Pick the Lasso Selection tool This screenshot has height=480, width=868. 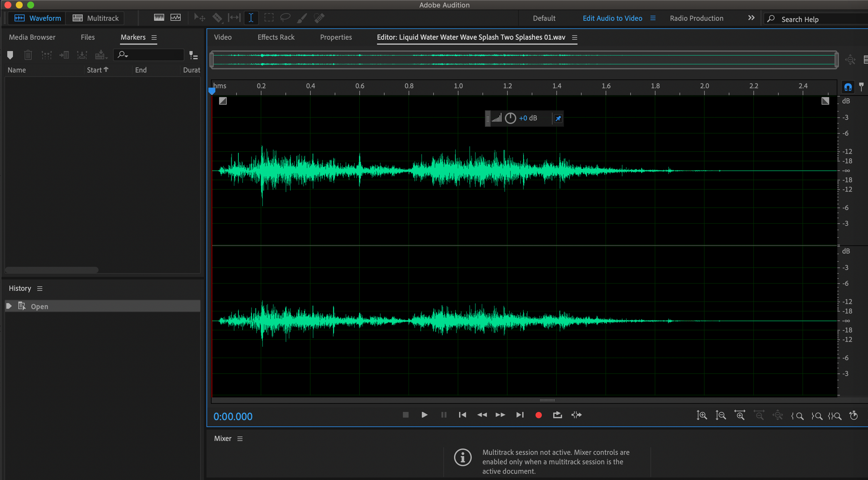pos(285,17)
